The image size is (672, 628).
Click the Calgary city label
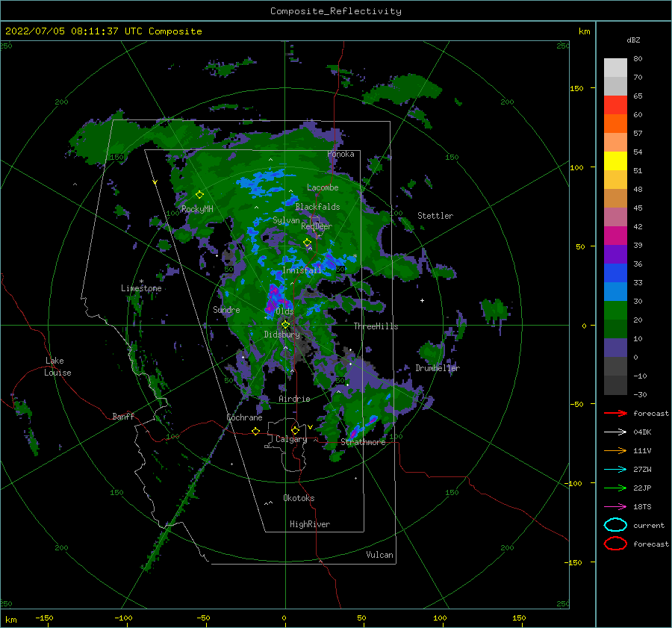click(291, 439)
